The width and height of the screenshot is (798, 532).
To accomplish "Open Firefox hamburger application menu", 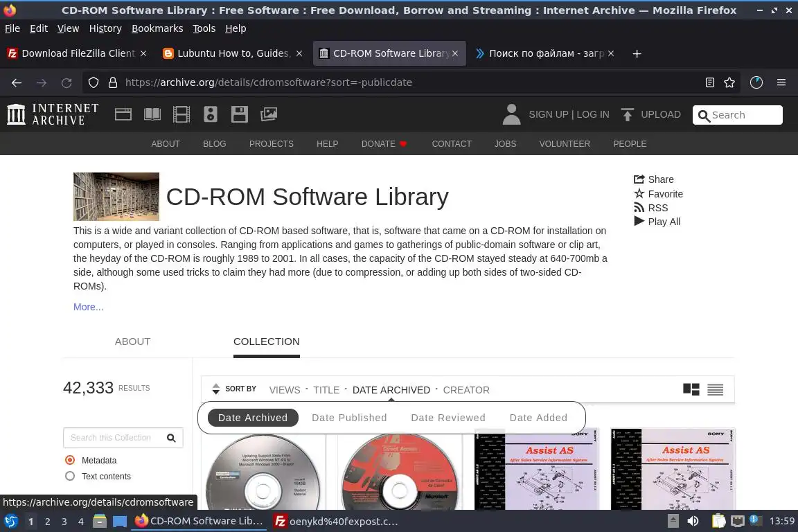I will 781,82.
